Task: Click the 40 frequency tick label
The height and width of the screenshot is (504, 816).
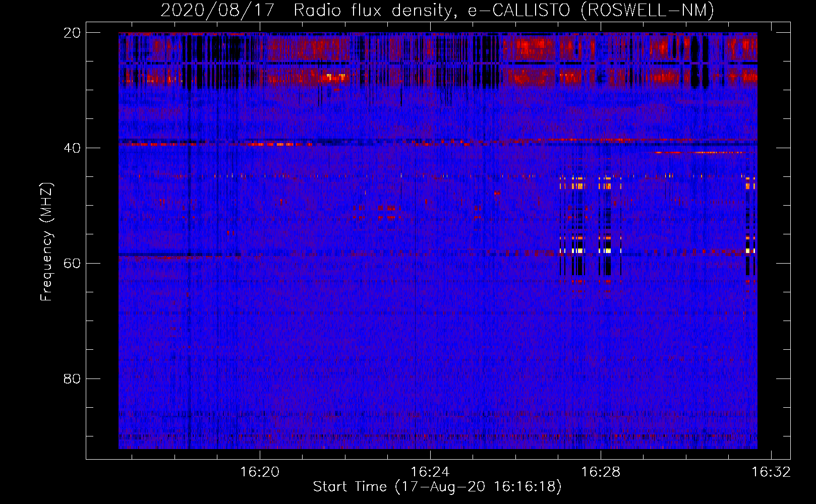Action: tap(72, 148)
